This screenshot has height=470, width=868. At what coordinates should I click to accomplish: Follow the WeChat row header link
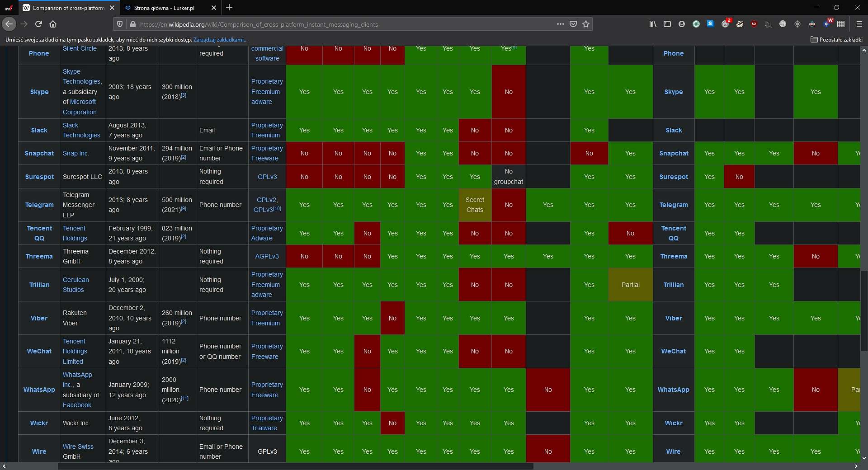39,351
